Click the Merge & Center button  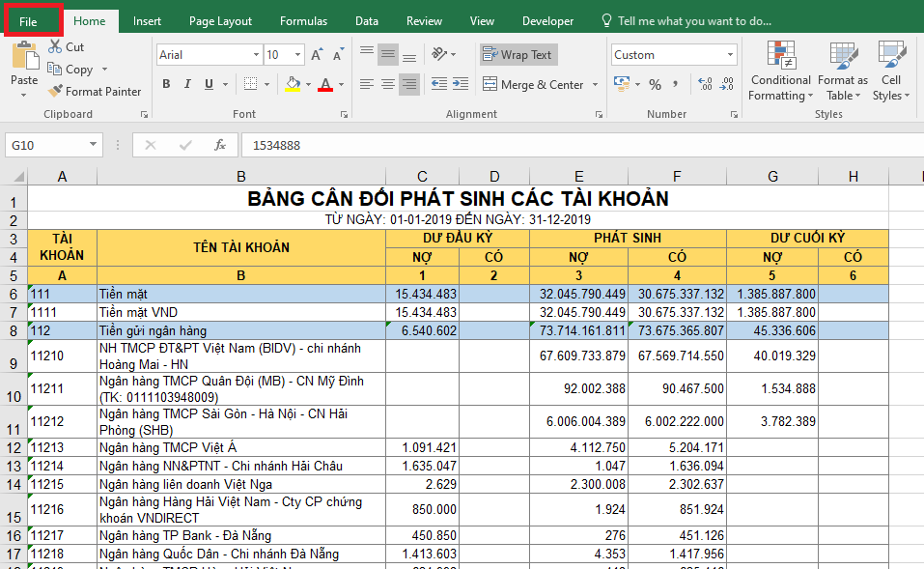(x=541, y=84)
